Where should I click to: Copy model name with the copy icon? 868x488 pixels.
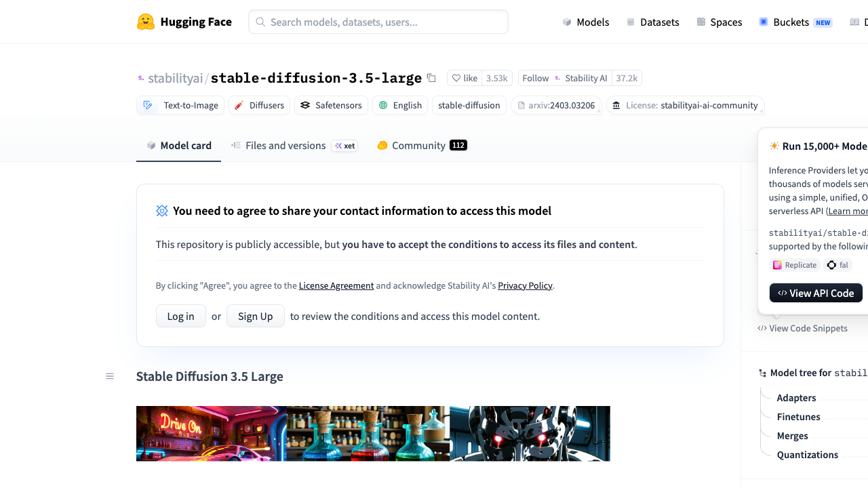(431, 78)
